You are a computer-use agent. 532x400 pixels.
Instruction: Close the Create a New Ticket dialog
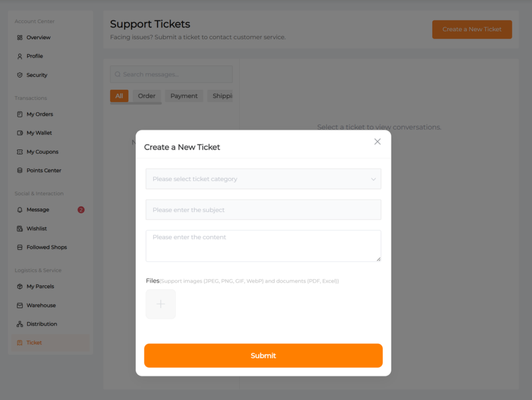pos(378,141)
